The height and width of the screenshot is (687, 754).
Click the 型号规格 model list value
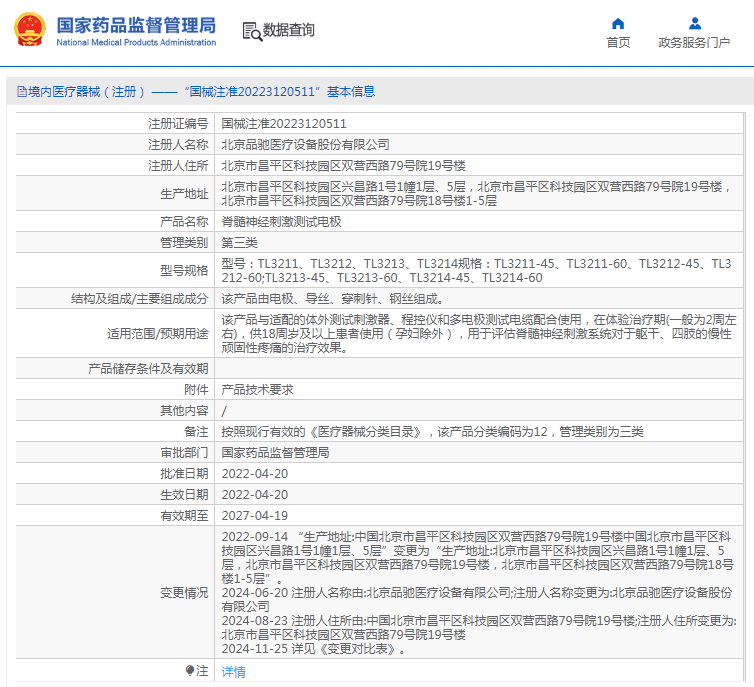(x=476, y=271)
